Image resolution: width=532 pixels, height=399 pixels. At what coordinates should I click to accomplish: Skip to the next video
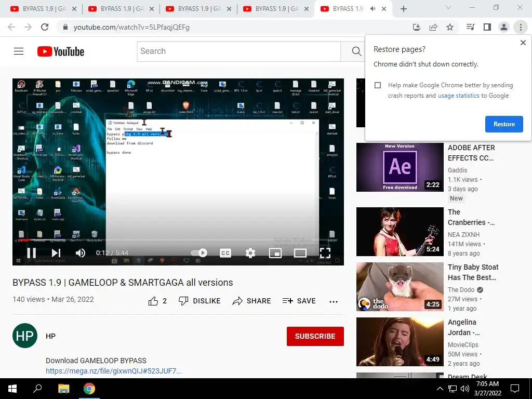click(56, 253)
